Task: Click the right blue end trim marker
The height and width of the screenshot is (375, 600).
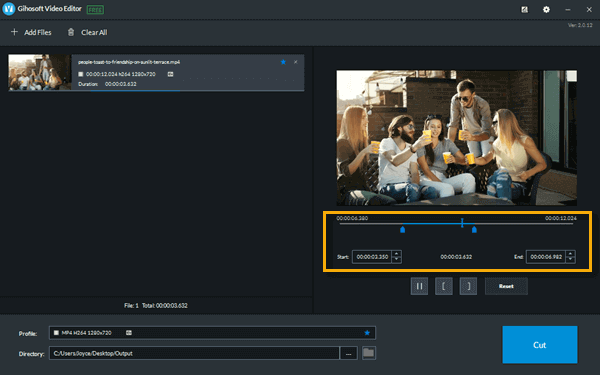Action: click(x=474, y=229)
